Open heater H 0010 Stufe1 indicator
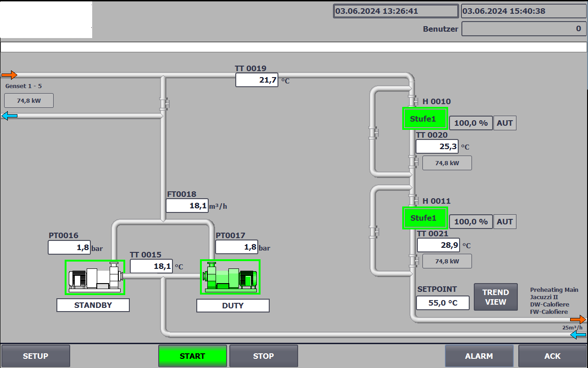 click(x=425, y=119)
